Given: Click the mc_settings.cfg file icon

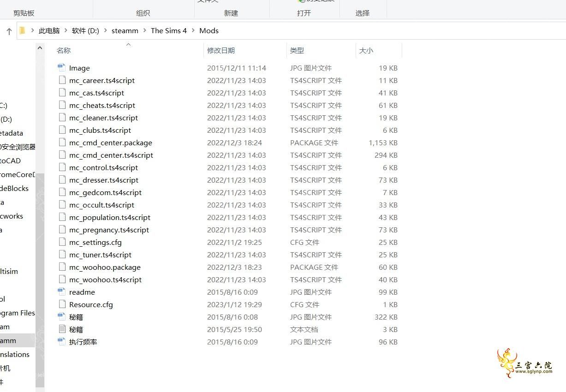Looking at the screenshot, I should click(x=62, y=242).
